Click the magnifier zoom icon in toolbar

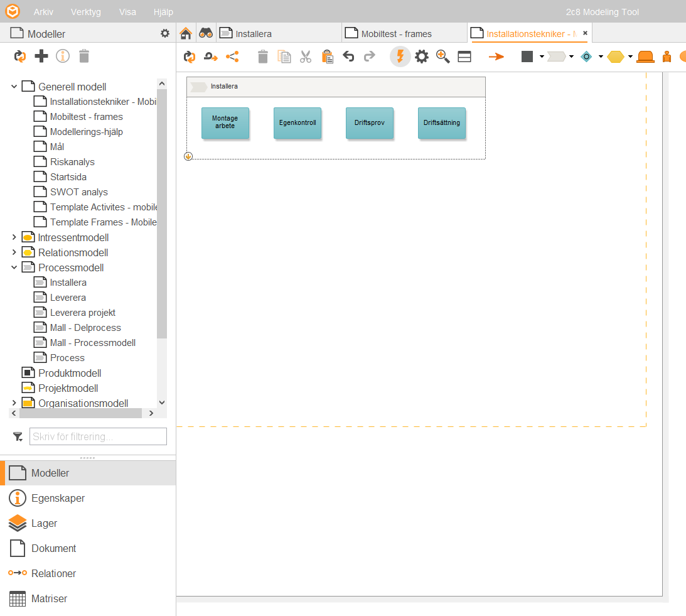pyautogui.click(x=443, y=57)
